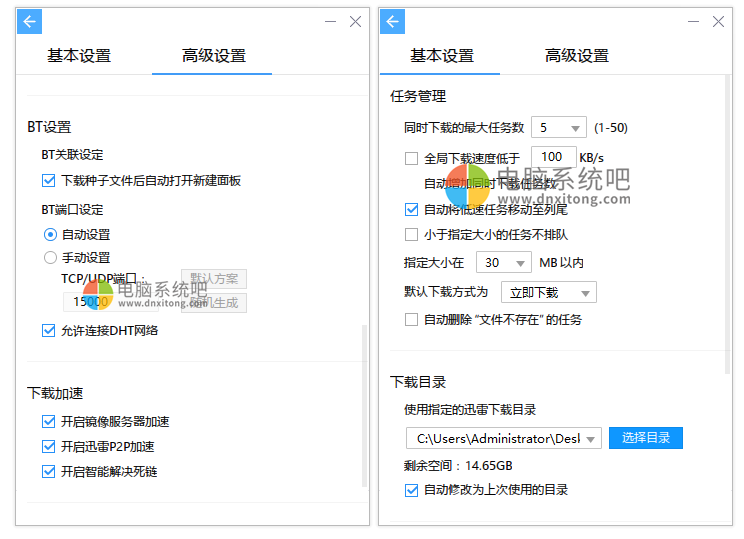
Task: Click the back arrow in right window
Action: tap(393, 22)
